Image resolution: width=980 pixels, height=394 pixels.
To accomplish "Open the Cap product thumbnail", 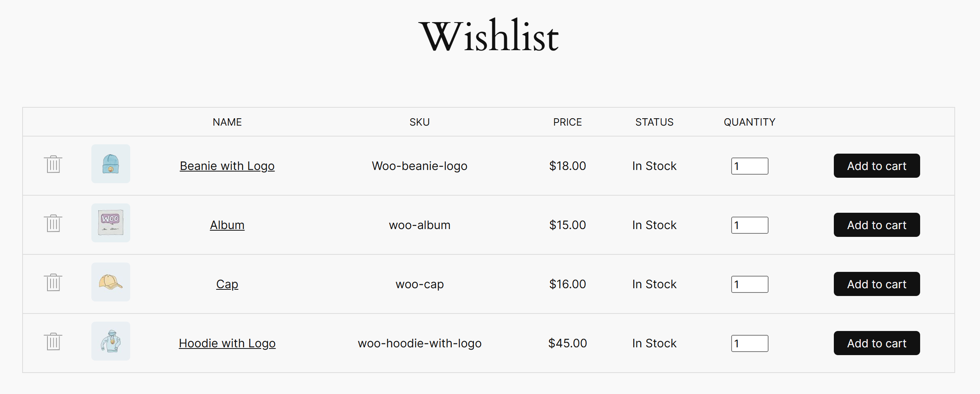I will click(111, 282).
